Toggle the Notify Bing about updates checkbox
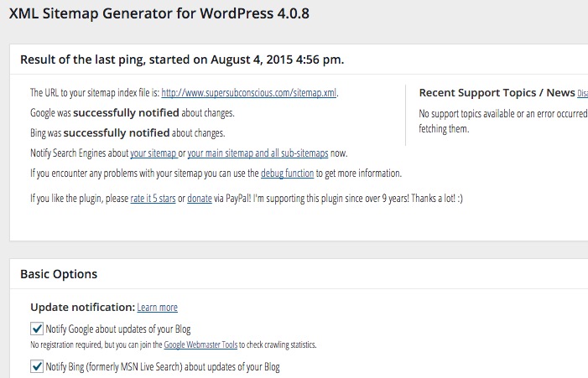Image resolution: width=588 pixels, height=378 pixels. click(37, 366)
